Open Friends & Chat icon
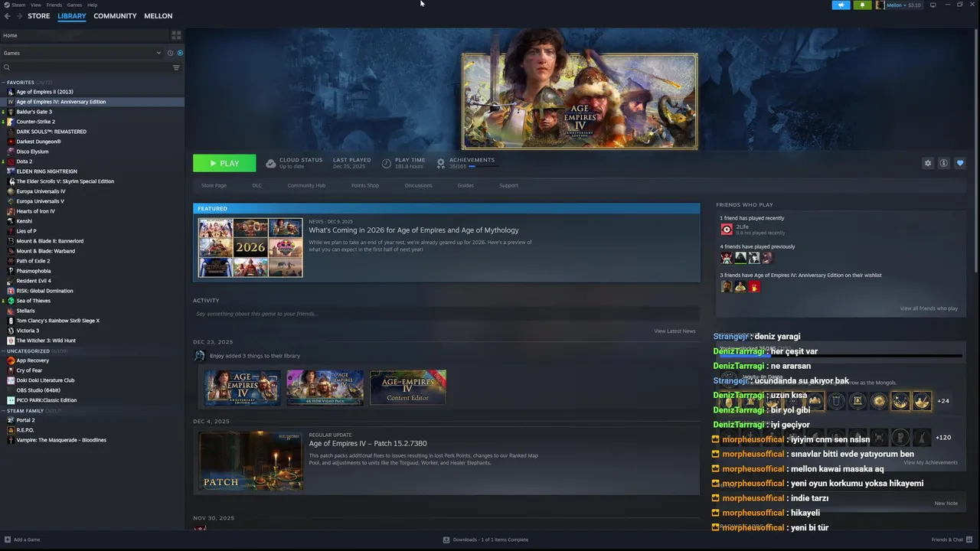980x551 pixels. [969, 540]
